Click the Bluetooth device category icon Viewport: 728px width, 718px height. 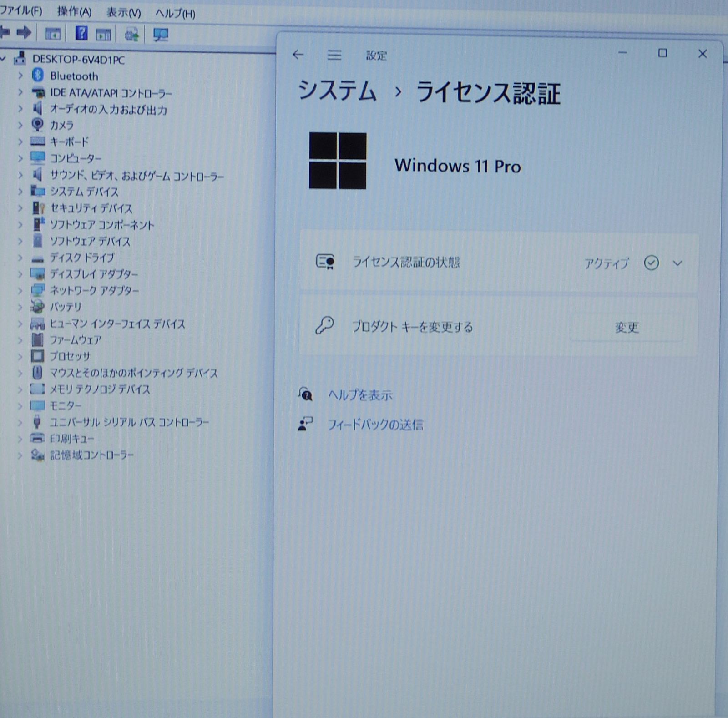tap(38, 76)
